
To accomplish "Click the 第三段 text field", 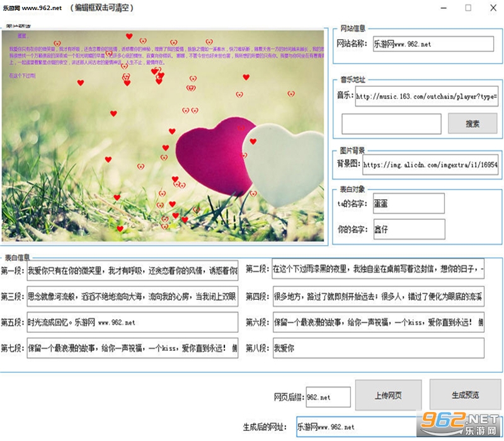I will [132, 296].
